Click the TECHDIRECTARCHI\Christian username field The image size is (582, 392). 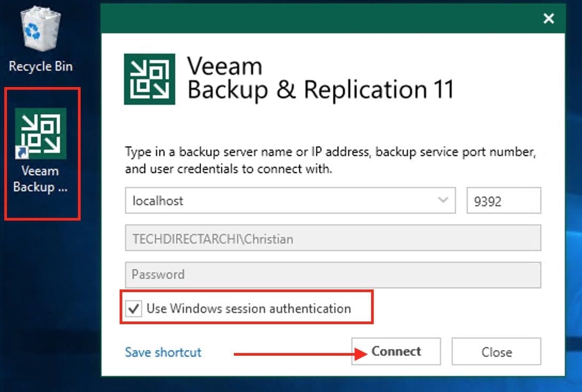332,239
